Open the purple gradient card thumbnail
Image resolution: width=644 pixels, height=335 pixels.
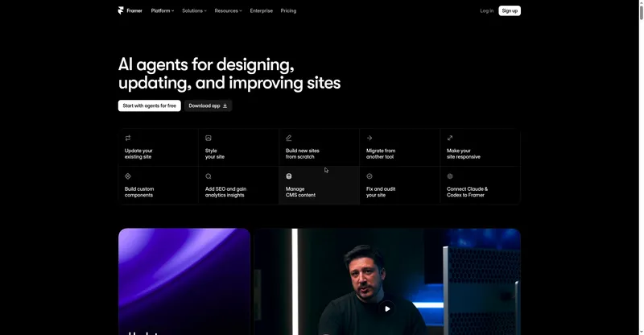pyautogui.click(x=184, y=282)
